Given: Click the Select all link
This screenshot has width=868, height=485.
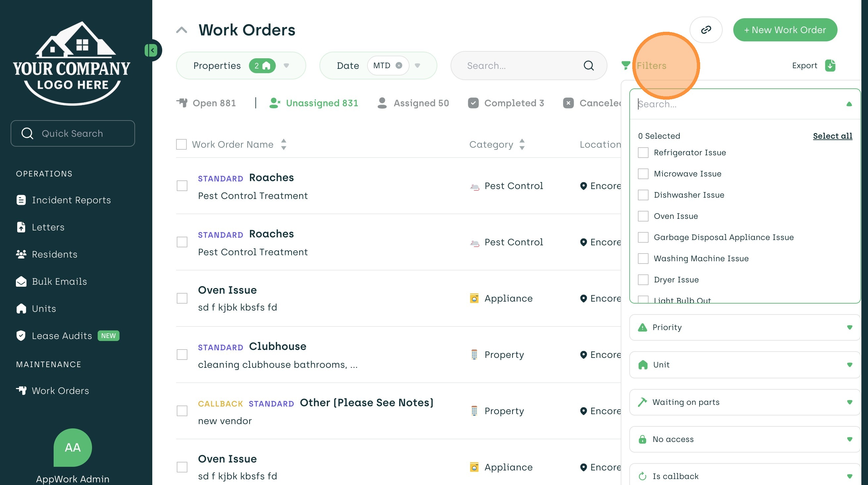Looking at the screenshot, I should click(x=832, y=136).
